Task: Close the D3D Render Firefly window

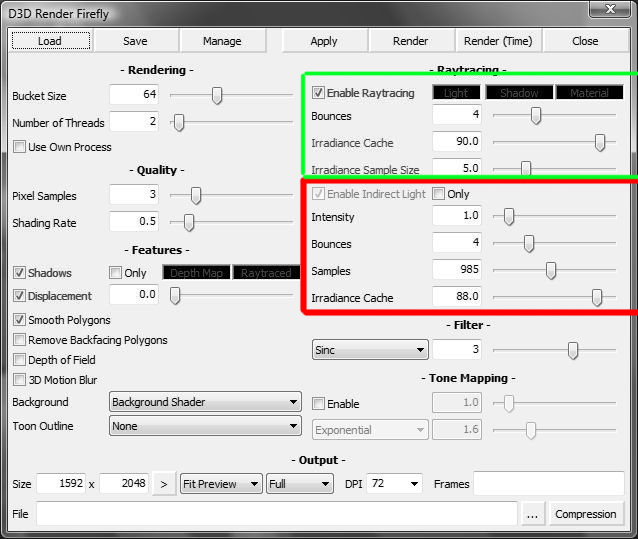Action: coord(610,9)
